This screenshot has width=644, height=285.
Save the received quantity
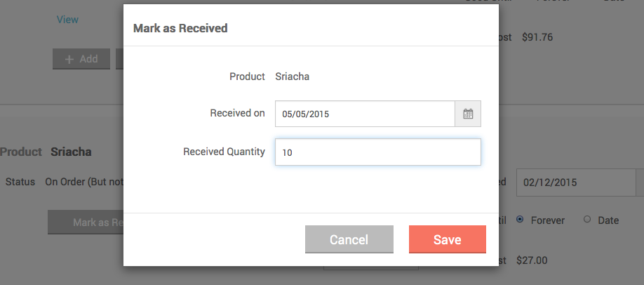coord(448,239)
